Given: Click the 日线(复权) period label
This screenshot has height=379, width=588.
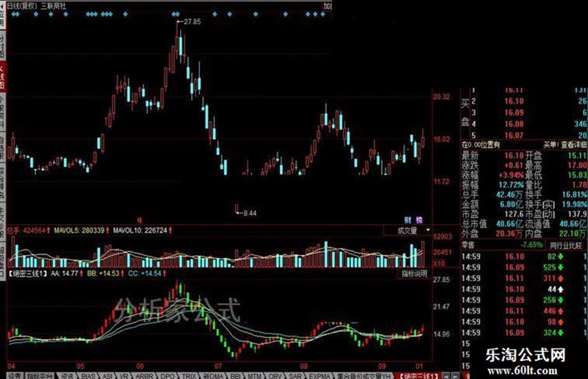Looking at the screenshot, I should pos(23,6).
